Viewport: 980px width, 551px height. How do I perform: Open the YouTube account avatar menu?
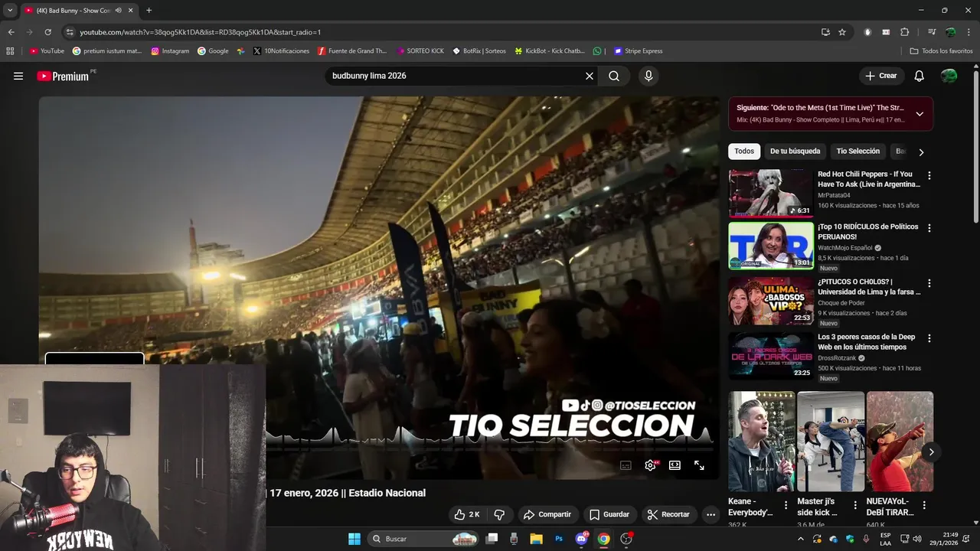tap(949, 76)
